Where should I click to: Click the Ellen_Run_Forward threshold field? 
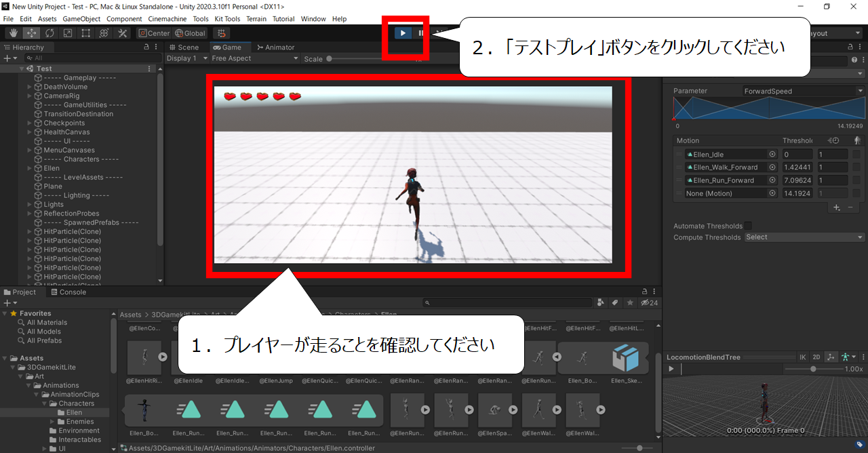797,180
